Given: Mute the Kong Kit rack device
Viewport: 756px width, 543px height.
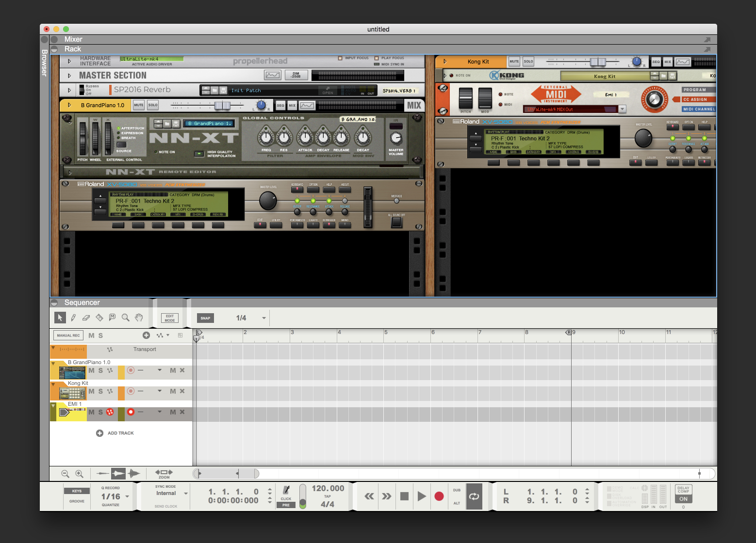Looking at the screenshot, I should pyautogui.click(x=514, y=62).
